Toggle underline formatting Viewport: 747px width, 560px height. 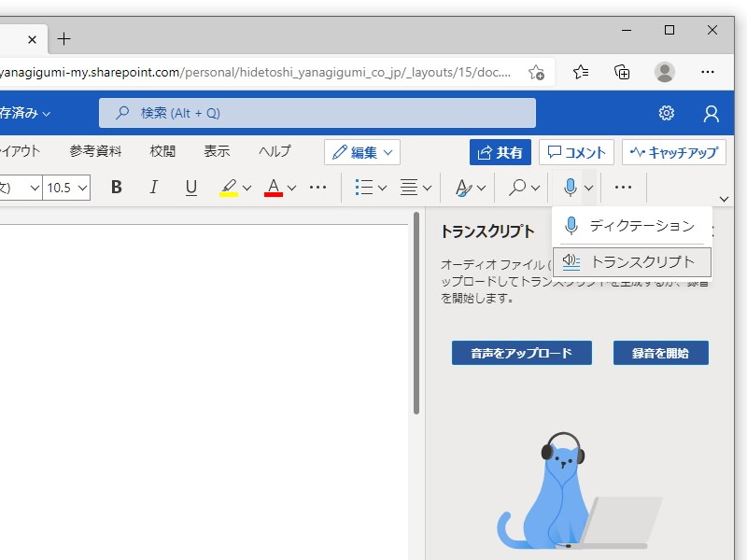coord(190,188)
